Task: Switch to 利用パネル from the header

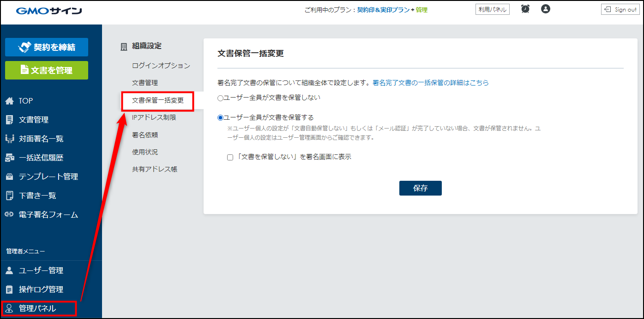Action: (492, 9)
